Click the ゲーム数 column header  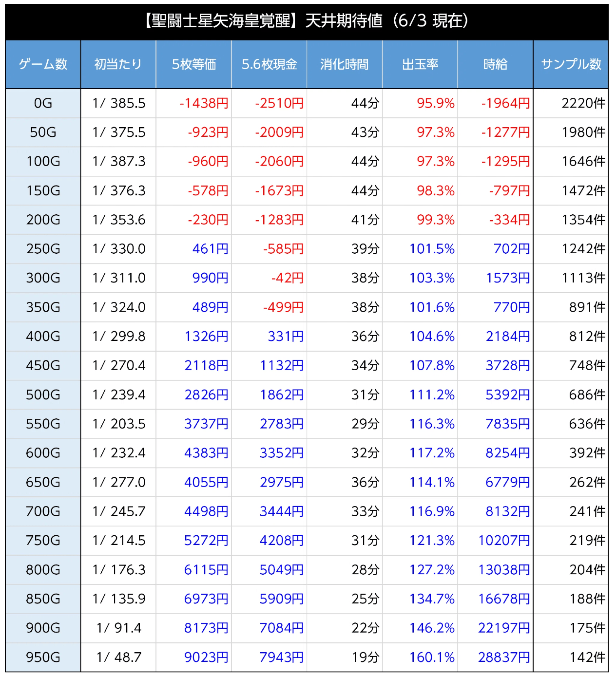(x=43, y=64)
